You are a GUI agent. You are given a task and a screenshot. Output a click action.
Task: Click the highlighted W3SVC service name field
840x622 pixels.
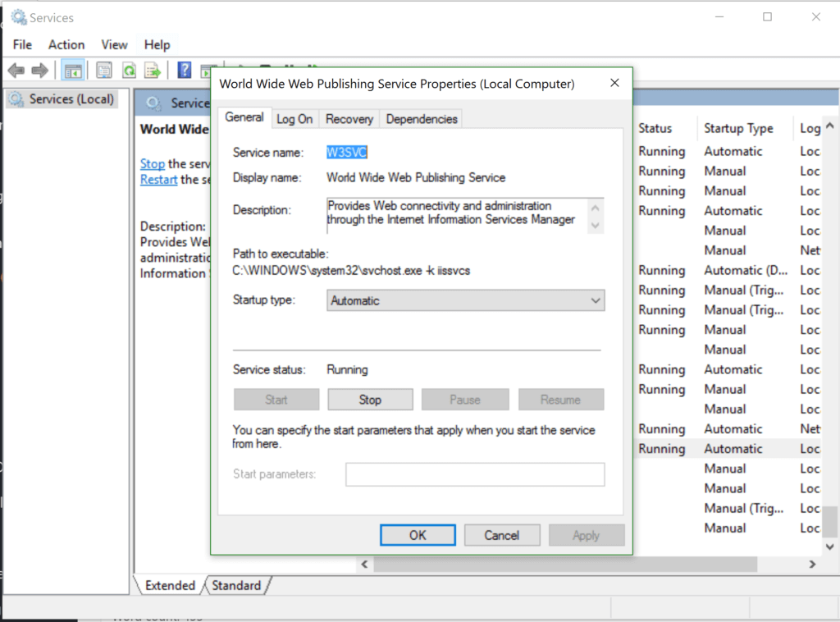(347, 153)
